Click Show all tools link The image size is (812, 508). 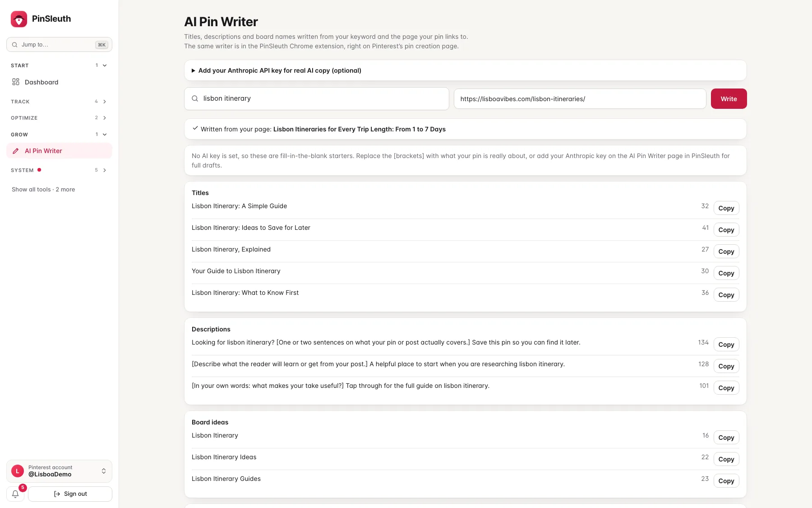click(43, 190)
